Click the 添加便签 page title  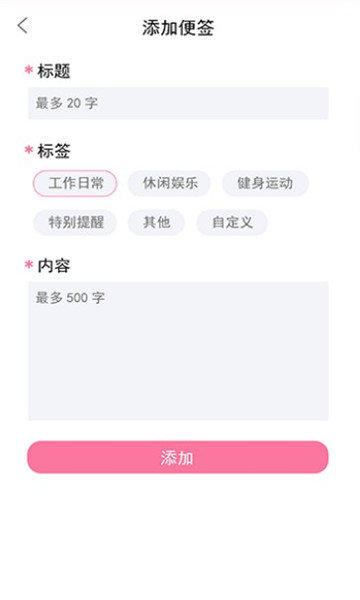[x=178, y=28]
